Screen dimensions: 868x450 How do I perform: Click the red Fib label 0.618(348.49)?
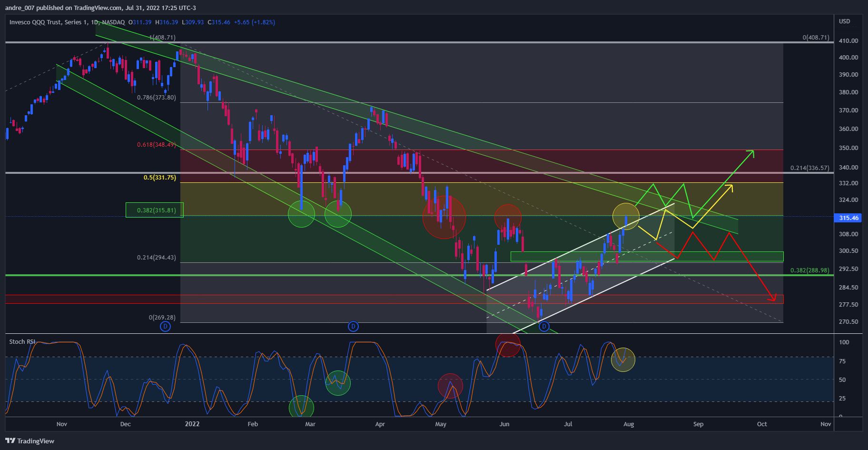pos(157,145)
